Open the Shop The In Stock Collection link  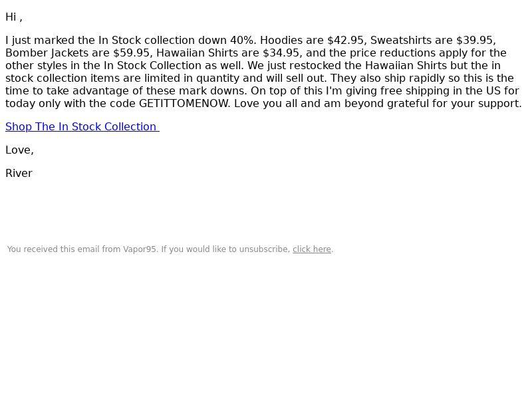[x=82, y=126]
